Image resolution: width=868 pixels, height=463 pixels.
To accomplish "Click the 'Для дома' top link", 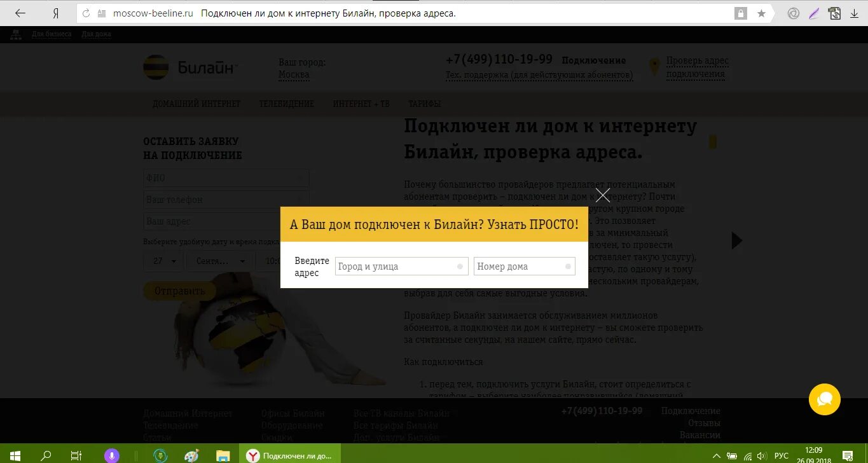I will pyautogui.click(x=97, y=34).
